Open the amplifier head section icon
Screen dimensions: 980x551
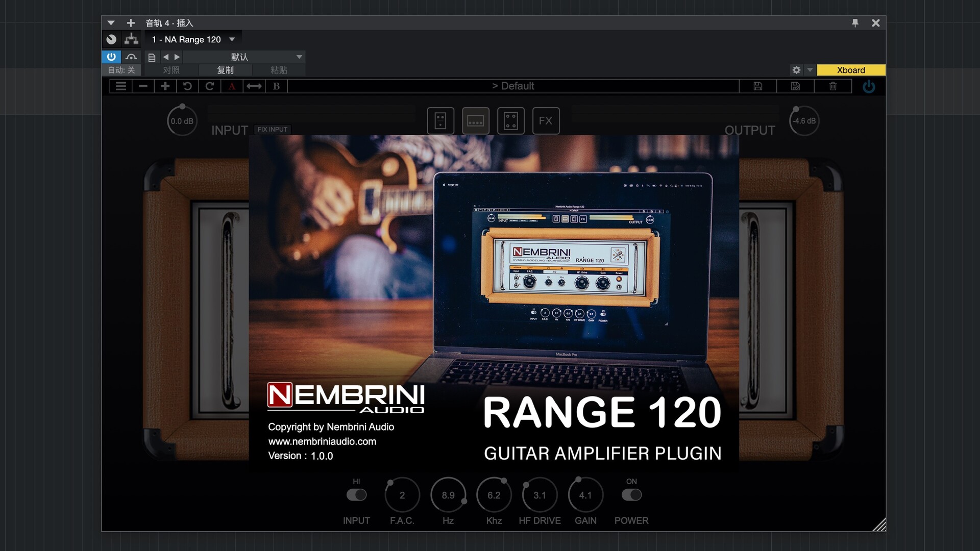click(x=476, y=121)
